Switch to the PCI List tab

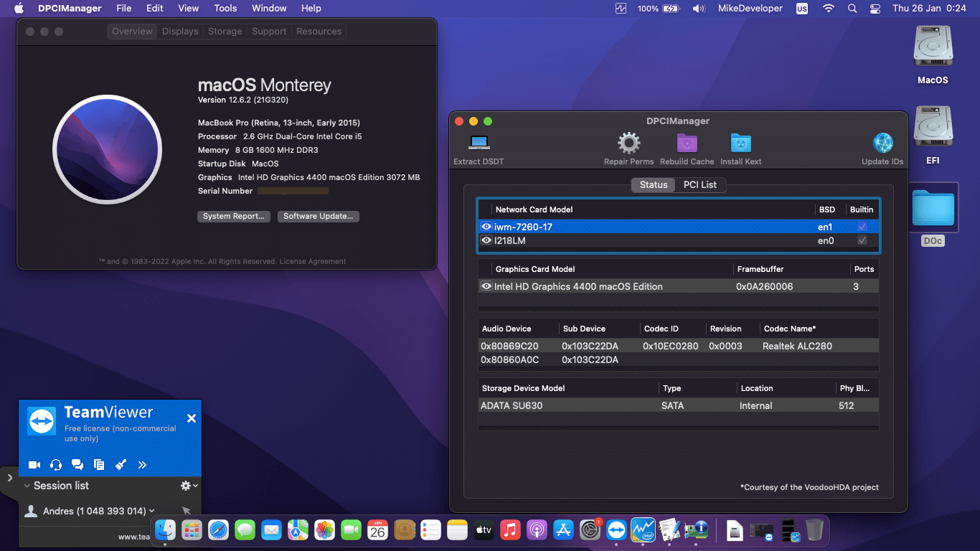699,185
